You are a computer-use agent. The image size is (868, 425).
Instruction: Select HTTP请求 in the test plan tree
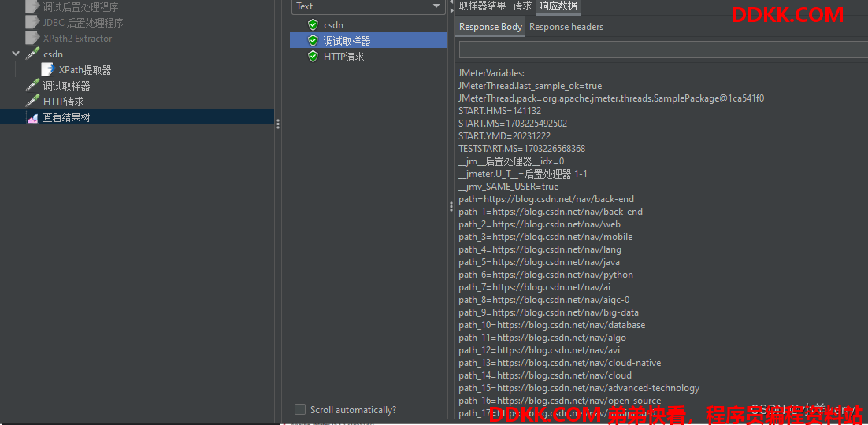(x=64, y=102)
